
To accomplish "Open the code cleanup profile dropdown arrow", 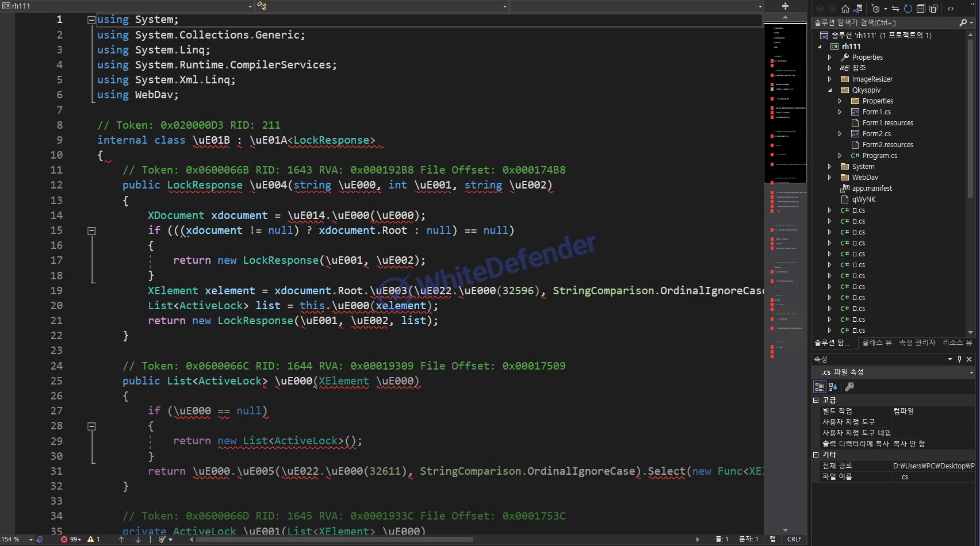I will click(x=170, y=540).
